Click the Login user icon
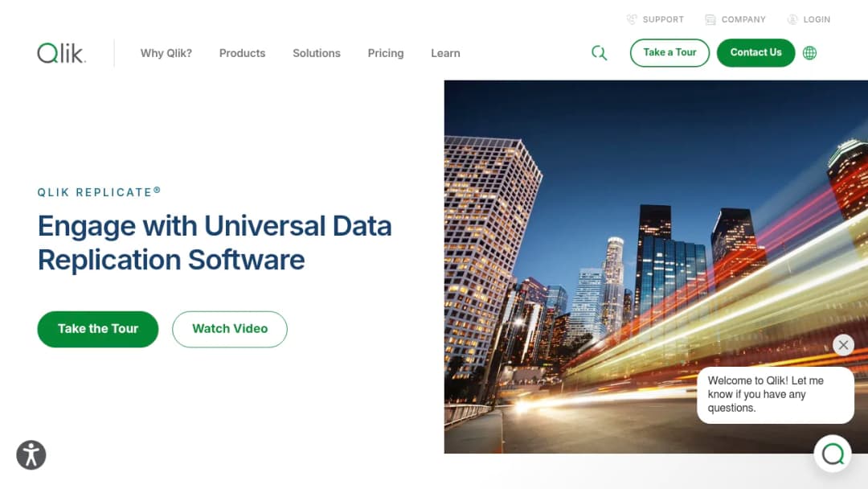Screen dimensions: 868x489 pos(792,19)
